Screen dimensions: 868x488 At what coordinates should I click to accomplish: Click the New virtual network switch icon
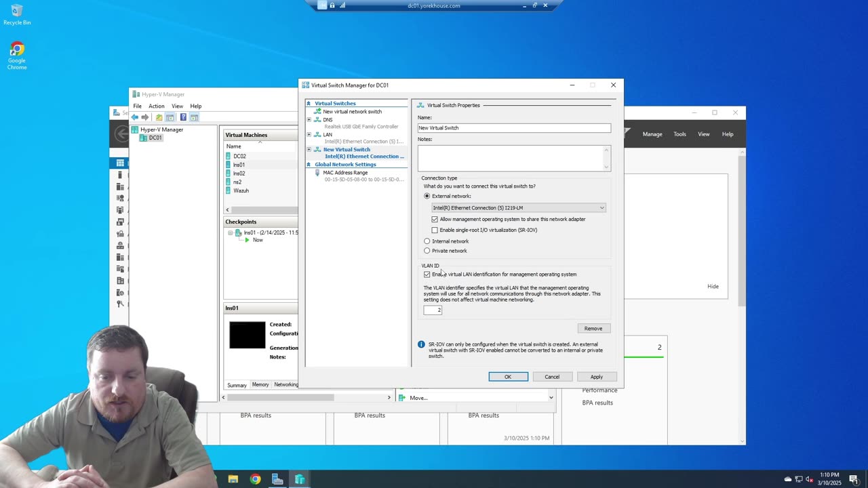pyautogui.click(x=317, y=111)
